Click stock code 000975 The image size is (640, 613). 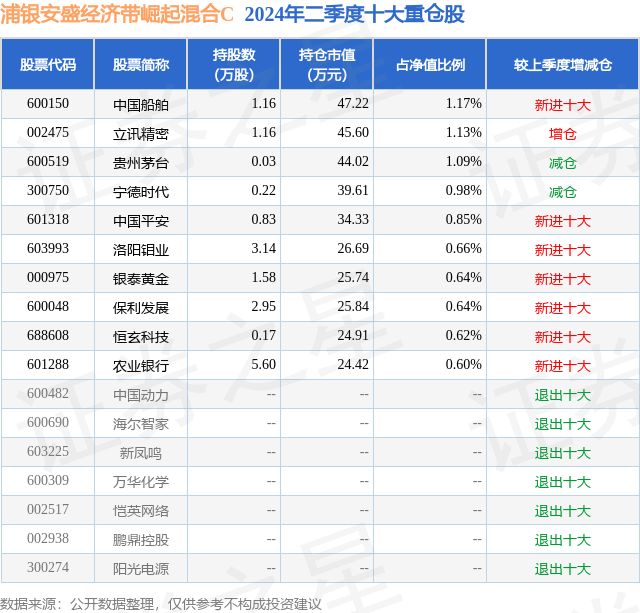click(48, 278)
